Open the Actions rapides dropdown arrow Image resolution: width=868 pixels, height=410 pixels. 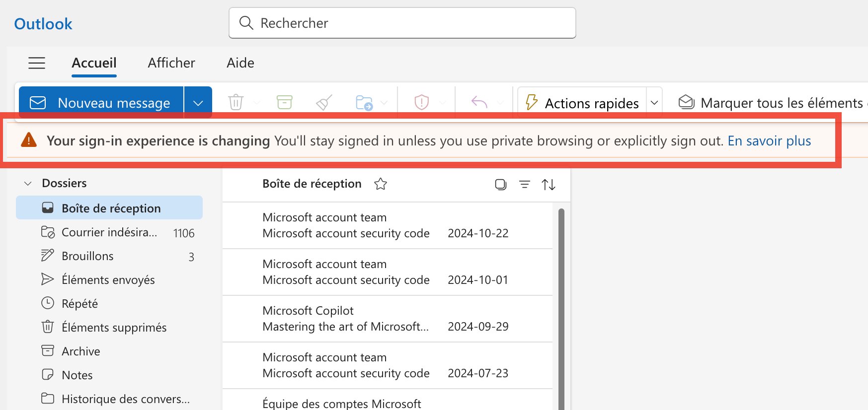(654, 103)
